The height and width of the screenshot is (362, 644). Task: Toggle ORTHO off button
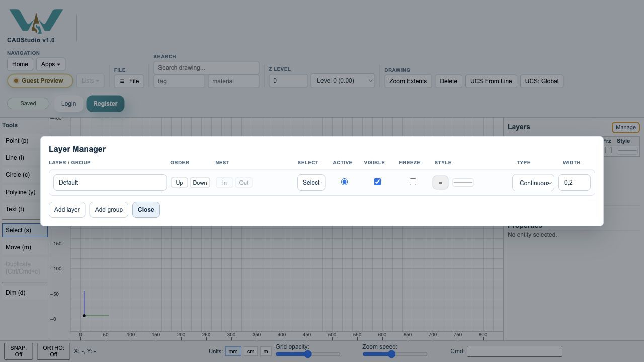click(54, 351)
